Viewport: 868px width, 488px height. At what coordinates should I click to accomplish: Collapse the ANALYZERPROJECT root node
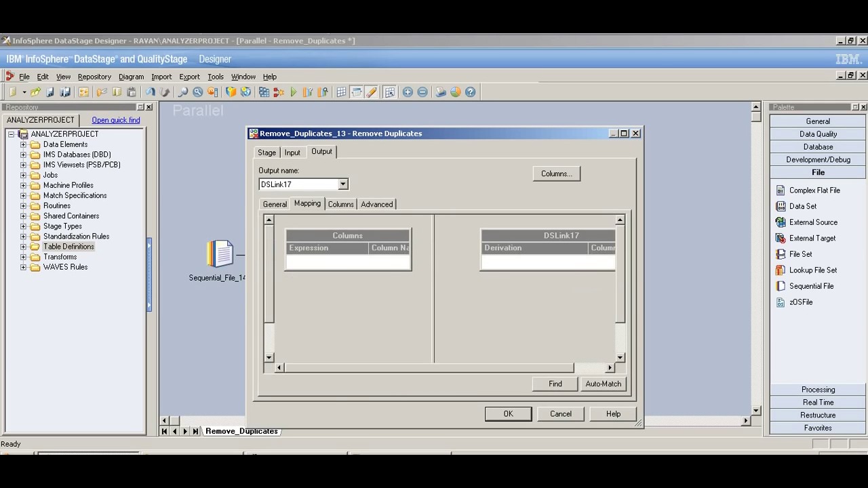pos(12,134)
